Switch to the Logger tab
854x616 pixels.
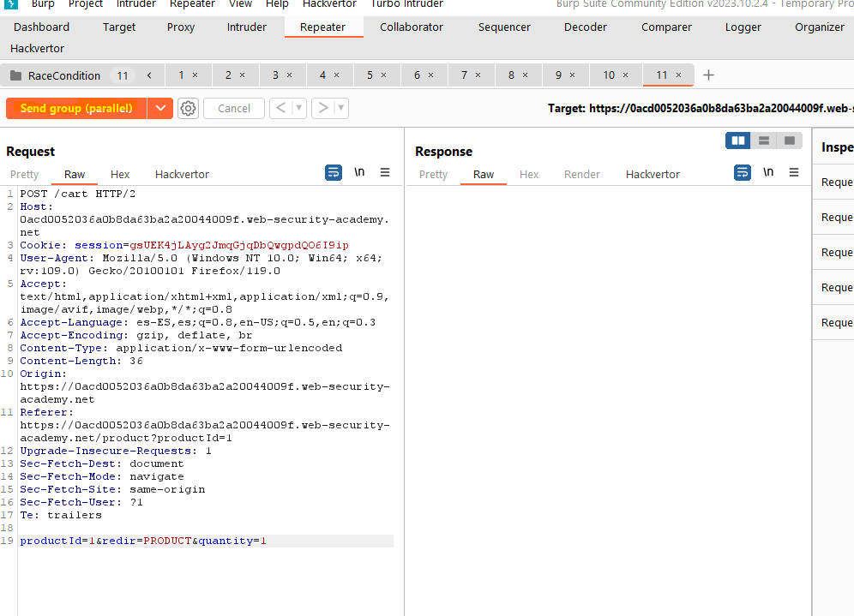[x=743, y=27]
